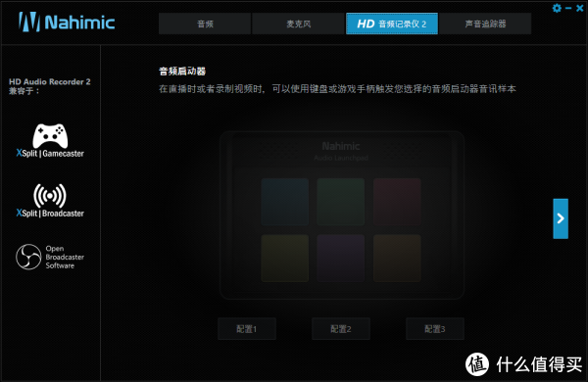Tap the red launchpad pad
This screenshot has height=382, width=588.
397,202
